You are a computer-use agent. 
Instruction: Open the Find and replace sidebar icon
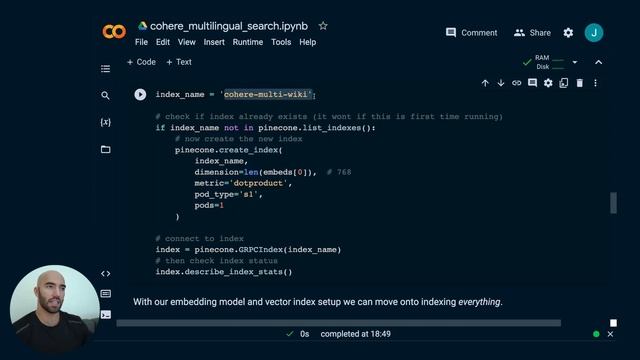tap(105, 95)
